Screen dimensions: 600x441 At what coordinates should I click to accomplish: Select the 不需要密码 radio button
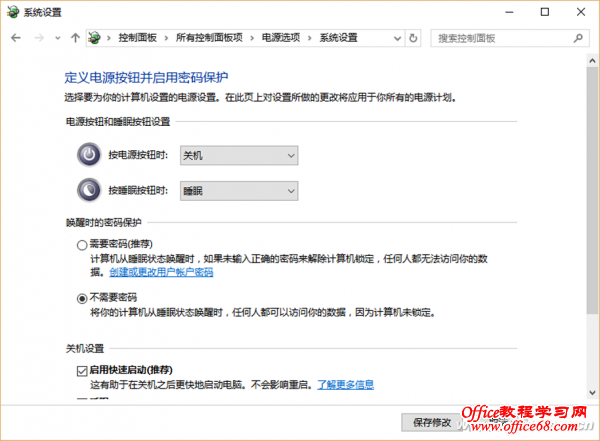[x=82, y=299]
